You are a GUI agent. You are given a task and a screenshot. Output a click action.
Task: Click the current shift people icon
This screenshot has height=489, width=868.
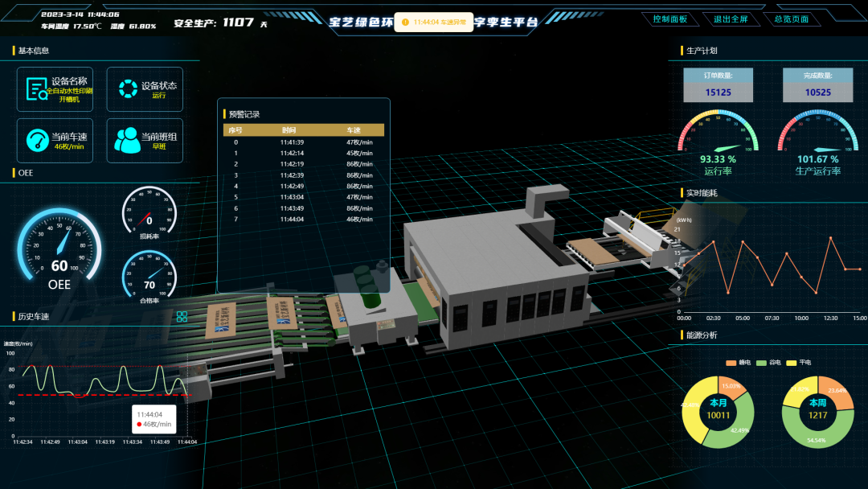click(127, 140)
